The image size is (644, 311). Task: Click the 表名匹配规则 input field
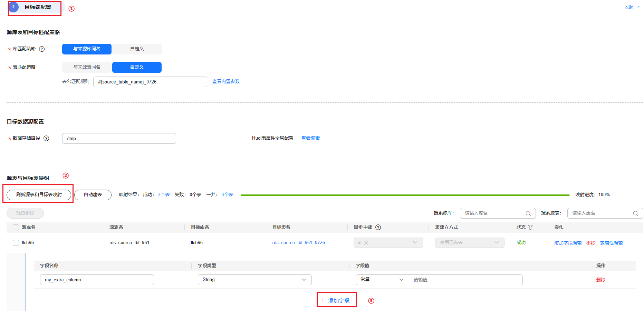click(150, 82)
